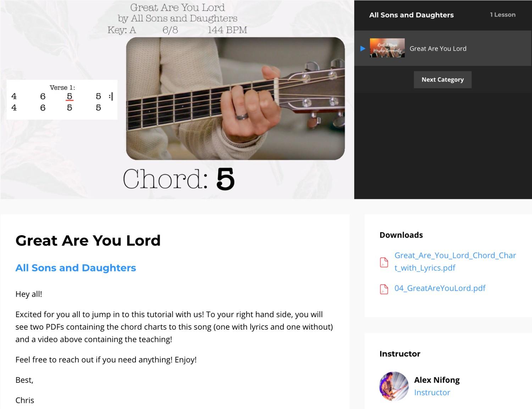Click the blue Instructor link under Alex Nifong
This screenshot has width=532, height=409.
tap(432, 392)
